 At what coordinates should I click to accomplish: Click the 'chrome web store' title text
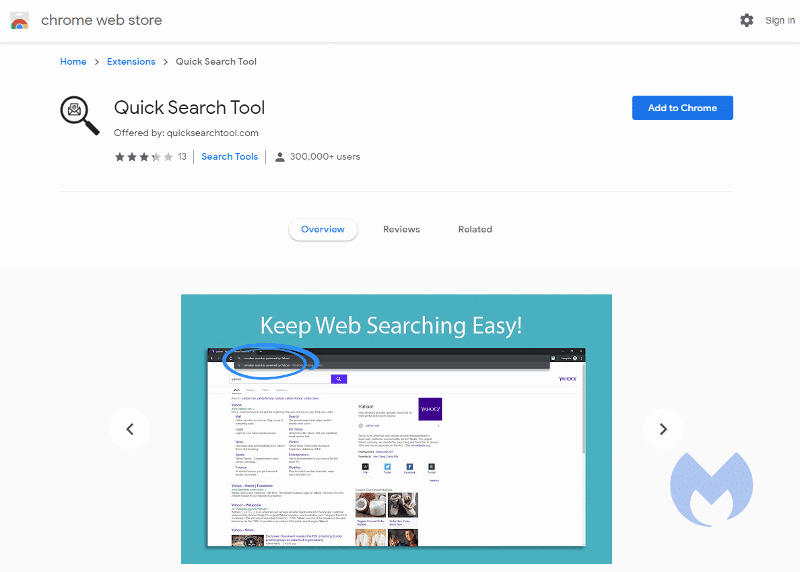[102, 20]
